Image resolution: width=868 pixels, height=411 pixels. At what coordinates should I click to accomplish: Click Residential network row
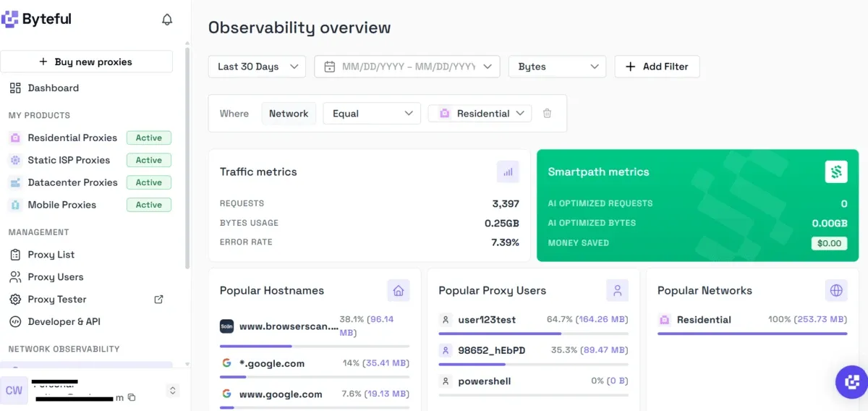752,323
